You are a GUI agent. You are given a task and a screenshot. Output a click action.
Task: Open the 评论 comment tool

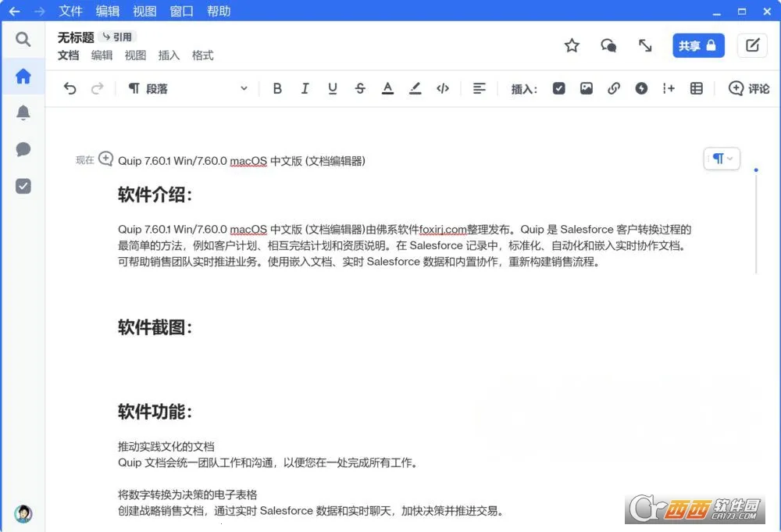(x=748, y=88)
